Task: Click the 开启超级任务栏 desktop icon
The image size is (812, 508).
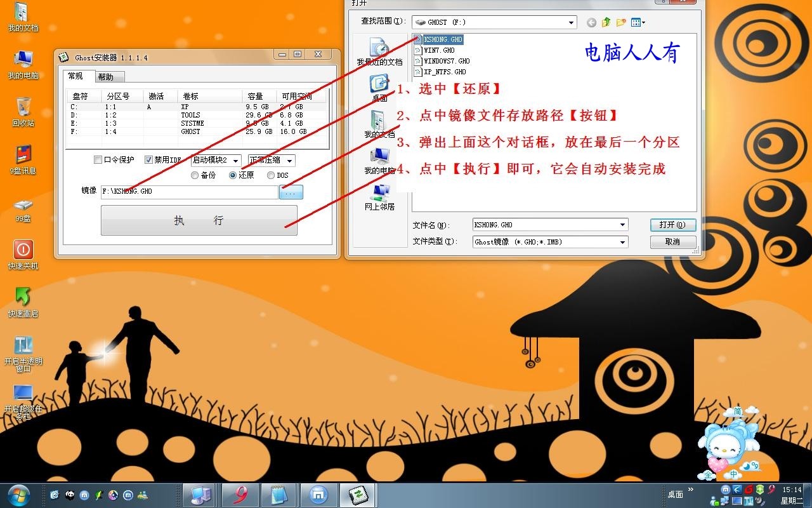Action: click(23, 402)
